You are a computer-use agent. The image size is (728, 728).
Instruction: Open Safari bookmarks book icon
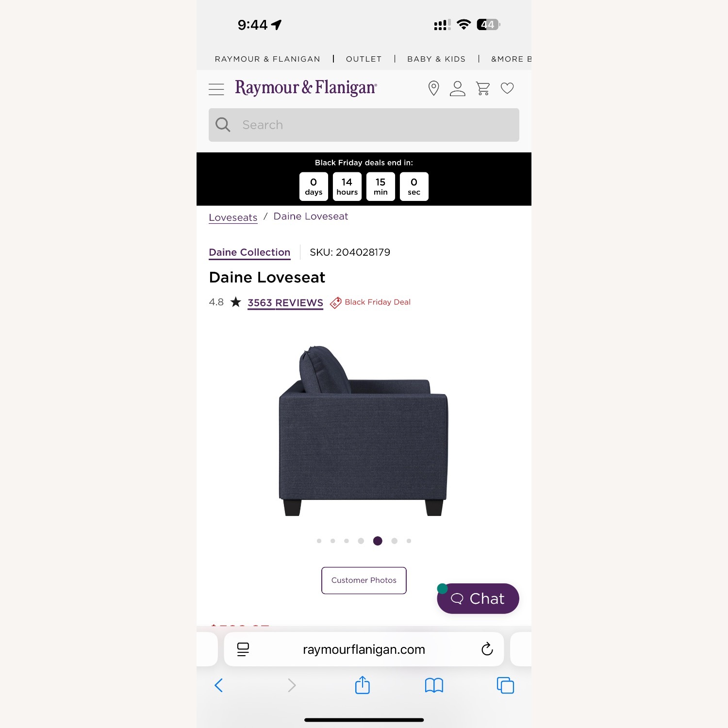[x=434, y=685]
